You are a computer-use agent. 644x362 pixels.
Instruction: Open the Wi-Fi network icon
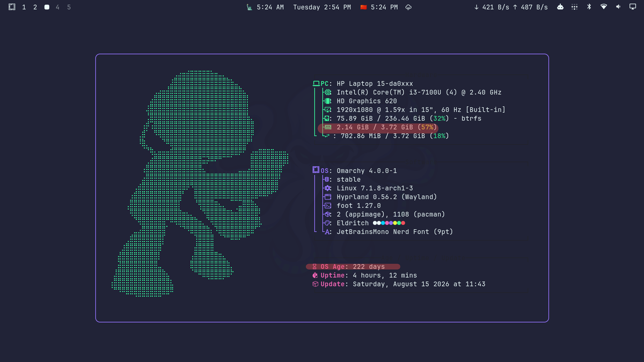click(604, 7)
